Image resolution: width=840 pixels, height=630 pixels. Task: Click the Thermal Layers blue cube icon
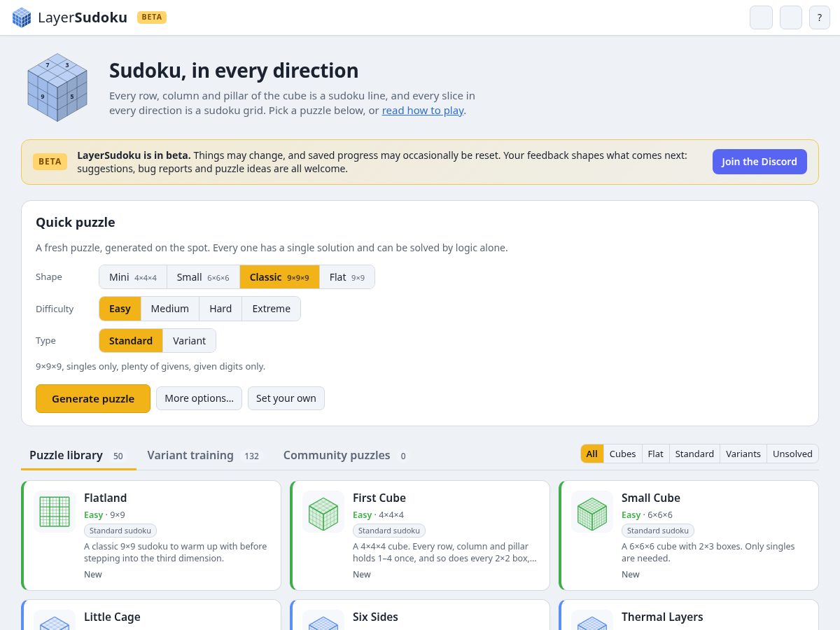[592, 620]
